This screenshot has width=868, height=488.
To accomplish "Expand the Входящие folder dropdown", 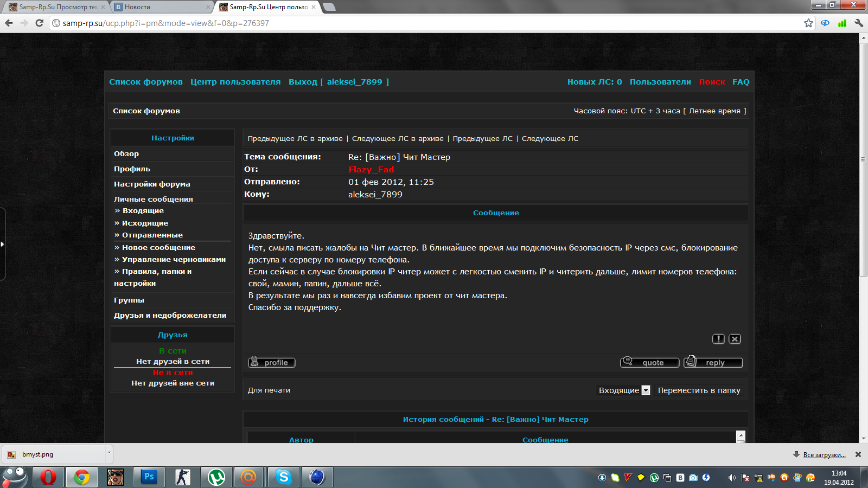I will pos(646,390).
